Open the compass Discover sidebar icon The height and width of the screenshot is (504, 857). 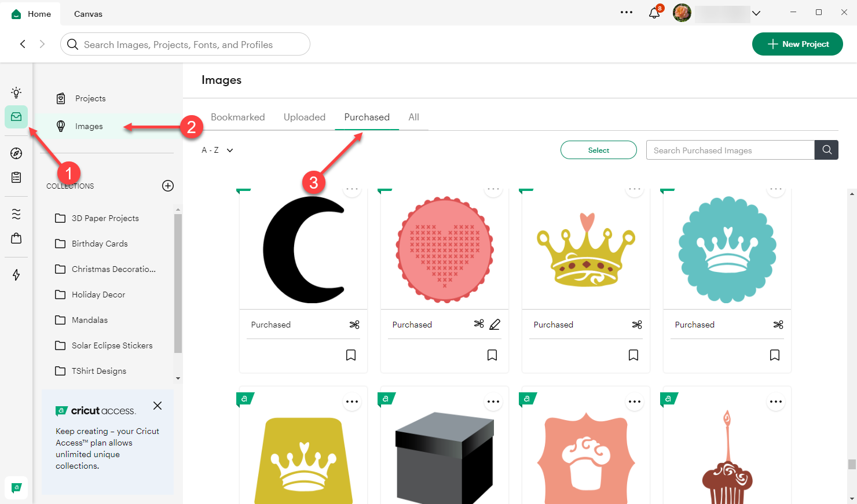pyautogui.click(x=16, y=153)
